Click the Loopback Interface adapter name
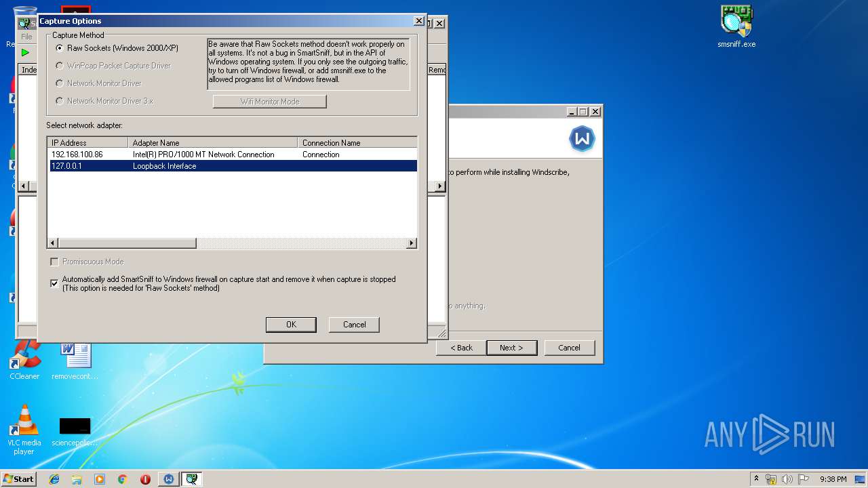The image size is (868, 488). pos(164,166)
